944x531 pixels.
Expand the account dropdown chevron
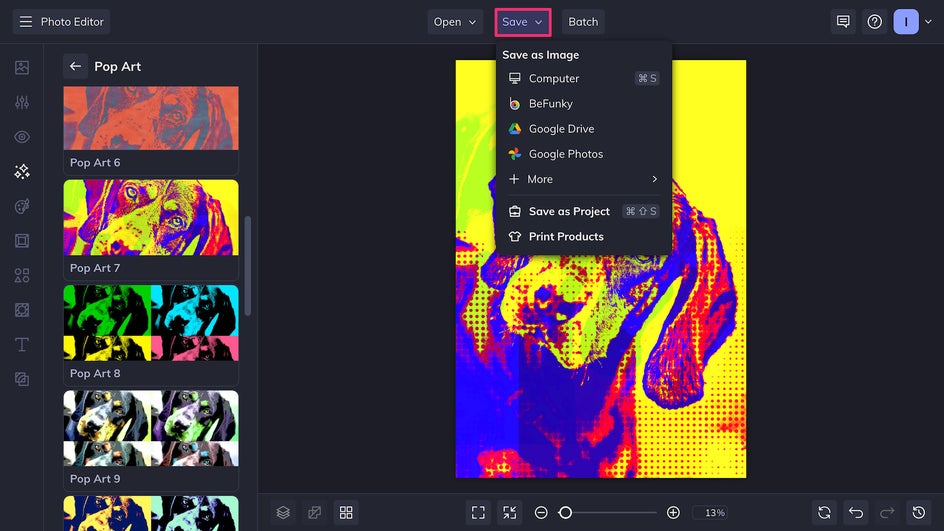coord(928,22)
